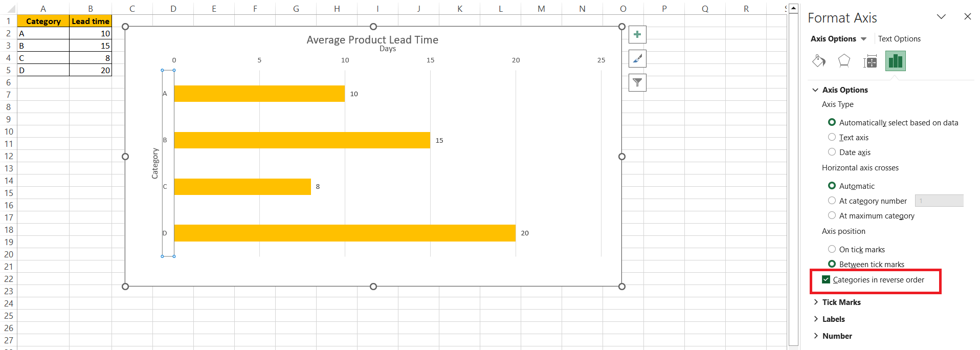Viewport: 980px width, 350px height.
Task: Select cell A5 containing D
Action: [43, 70]
